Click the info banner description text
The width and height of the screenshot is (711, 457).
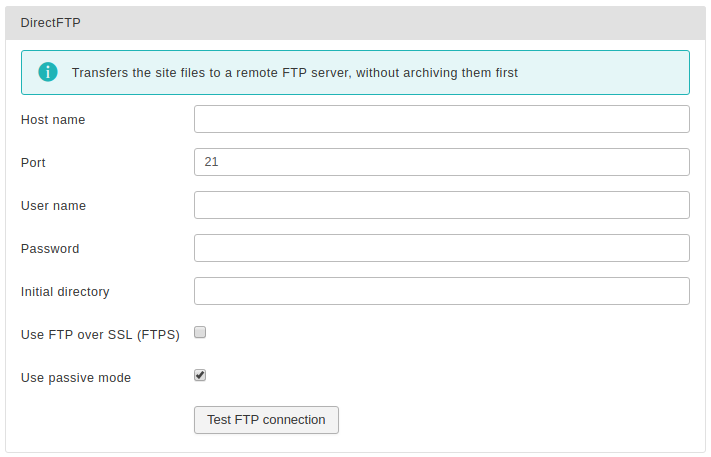295,73
